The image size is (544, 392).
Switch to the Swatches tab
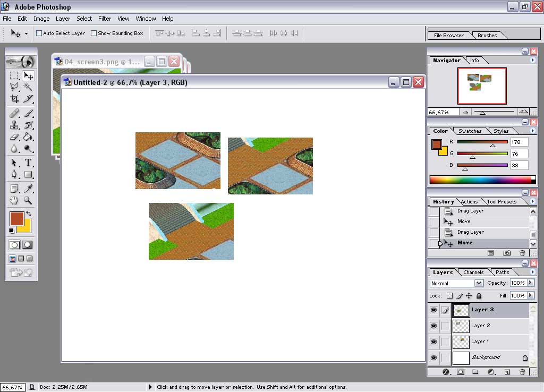(470, 131)
